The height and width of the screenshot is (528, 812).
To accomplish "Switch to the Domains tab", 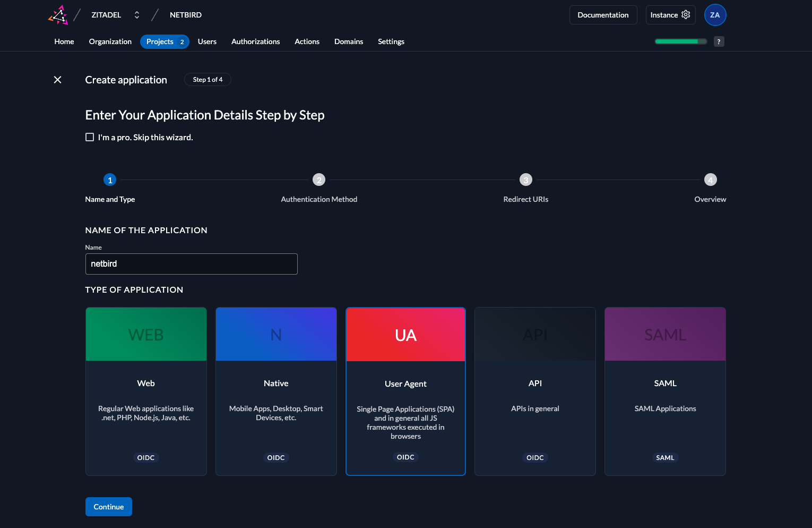I will pyautogui.click(x=349, y=41).
